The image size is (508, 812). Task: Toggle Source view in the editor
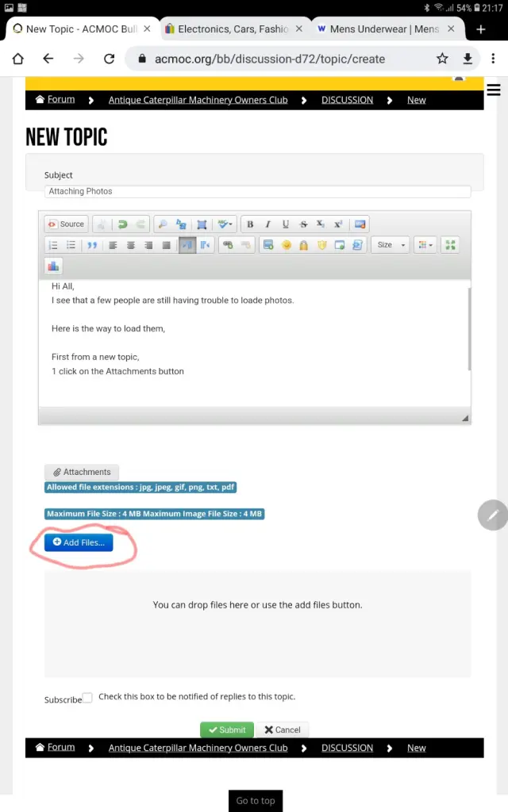(x=65, y=224)
